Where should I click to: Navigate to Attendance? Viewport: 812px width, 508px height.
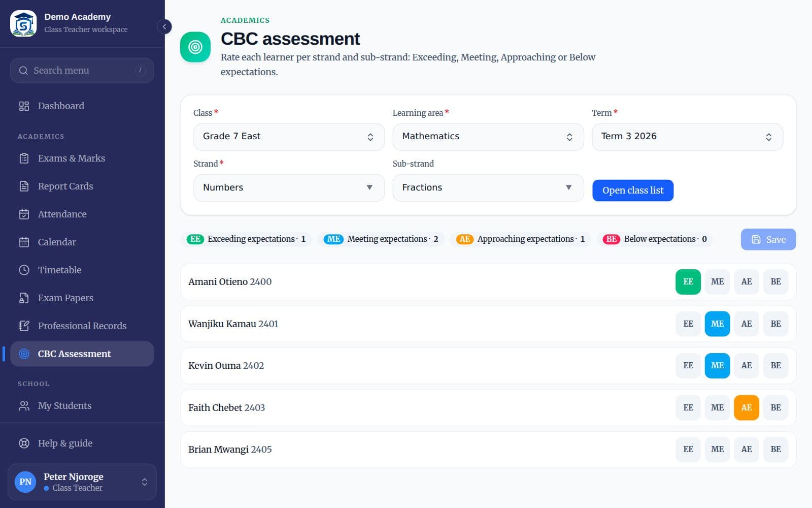(x=82, y=214)
